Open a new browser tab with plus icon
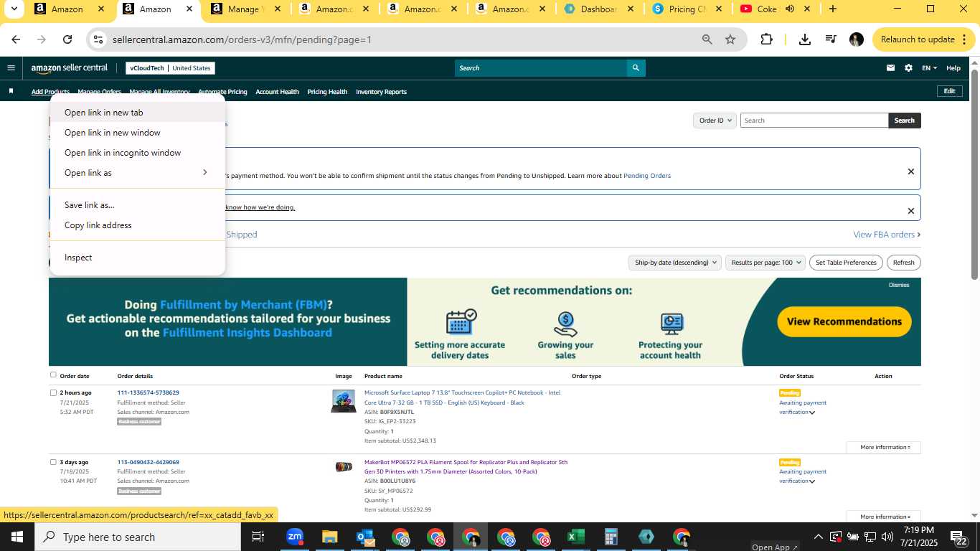980x551 pixels. tap(832, 9)
